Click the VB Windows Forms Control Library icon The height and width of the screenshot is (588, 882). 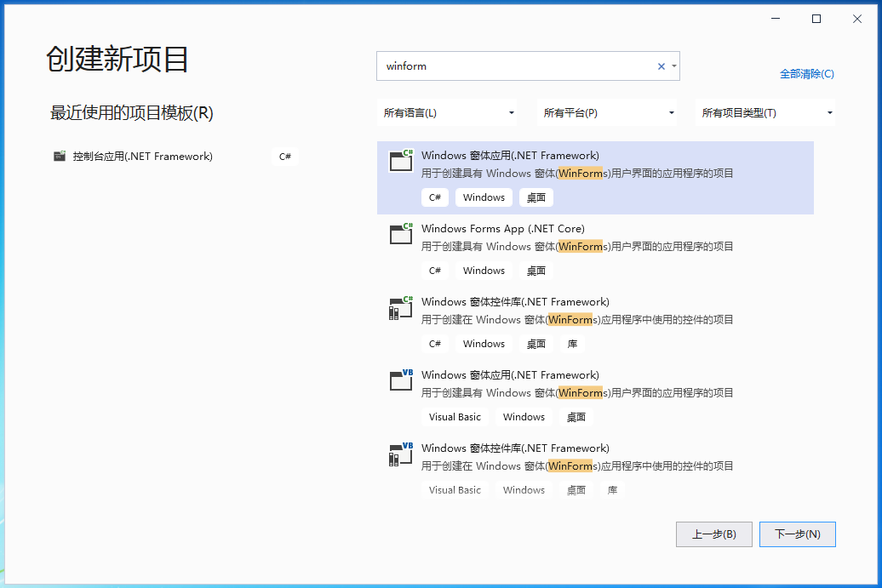point(401,454)
